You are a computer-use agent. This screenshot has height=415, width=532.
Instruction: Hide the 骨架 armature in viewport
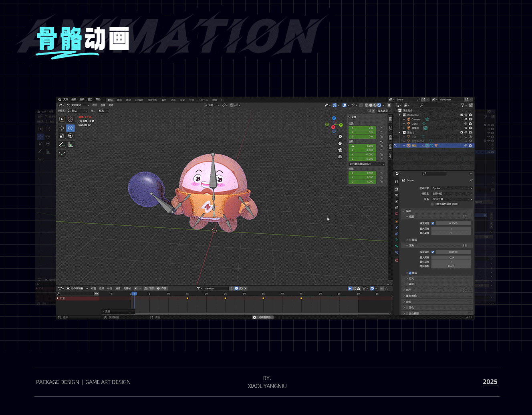pyautogui.click(x=466, y=146)
